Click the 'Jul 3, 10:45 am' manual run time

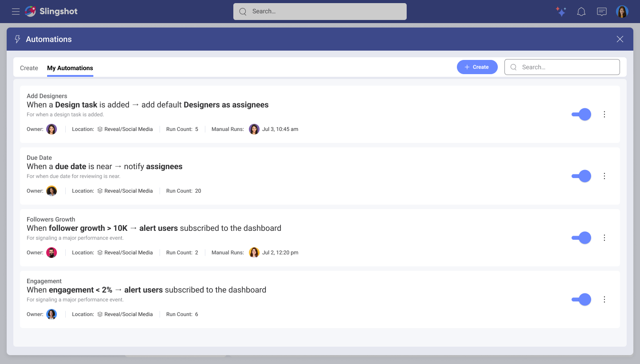tap(280, 129)
